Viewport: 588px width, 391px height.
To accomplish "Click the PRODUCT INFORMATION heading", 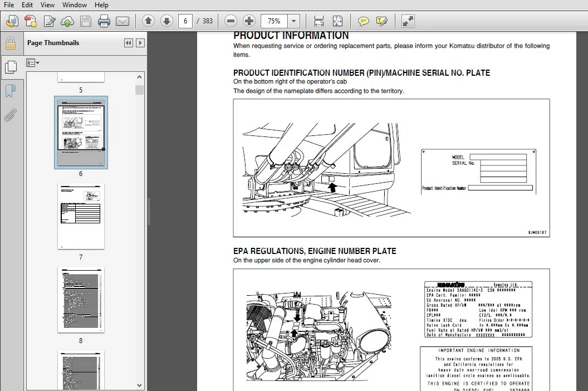I will [x=291, y=36].
